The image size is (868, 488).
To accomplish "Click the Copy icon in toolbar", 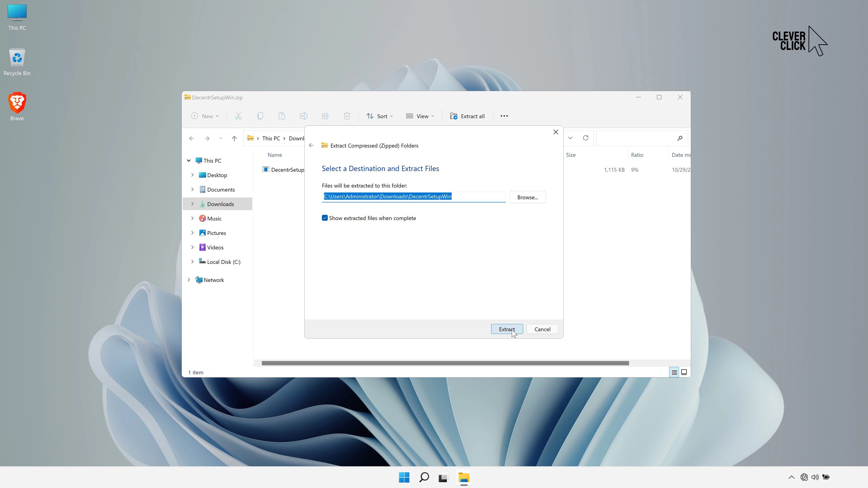I will click(260, 116).
